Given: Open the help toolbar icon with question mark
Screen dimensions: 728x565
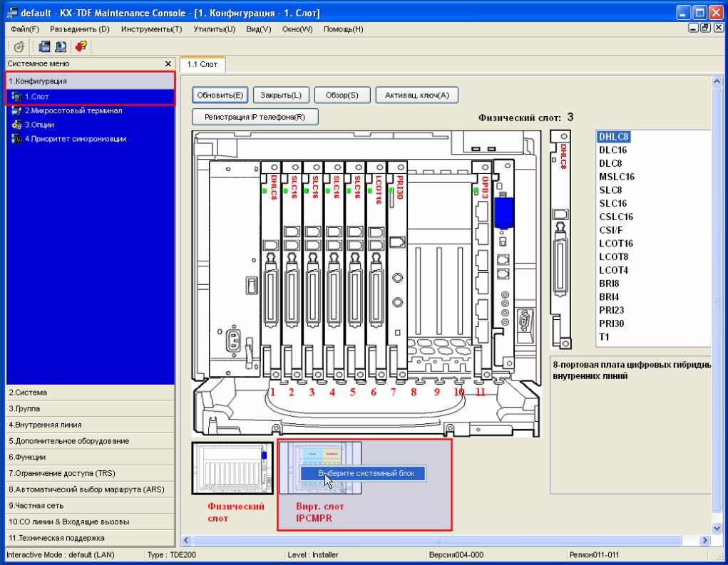Looking at the screenshot, I should click(x=81, y=46).
